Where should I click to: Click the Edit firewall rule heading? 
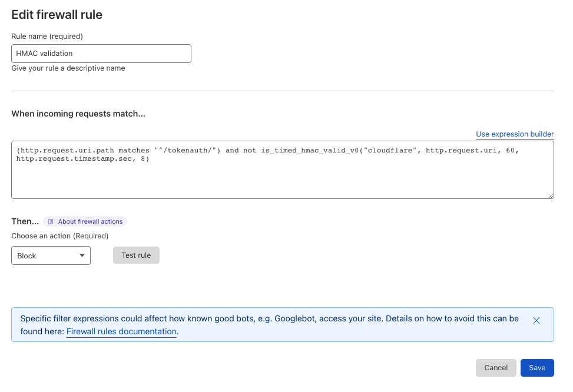pyautogui.click(x=57, y=15)
